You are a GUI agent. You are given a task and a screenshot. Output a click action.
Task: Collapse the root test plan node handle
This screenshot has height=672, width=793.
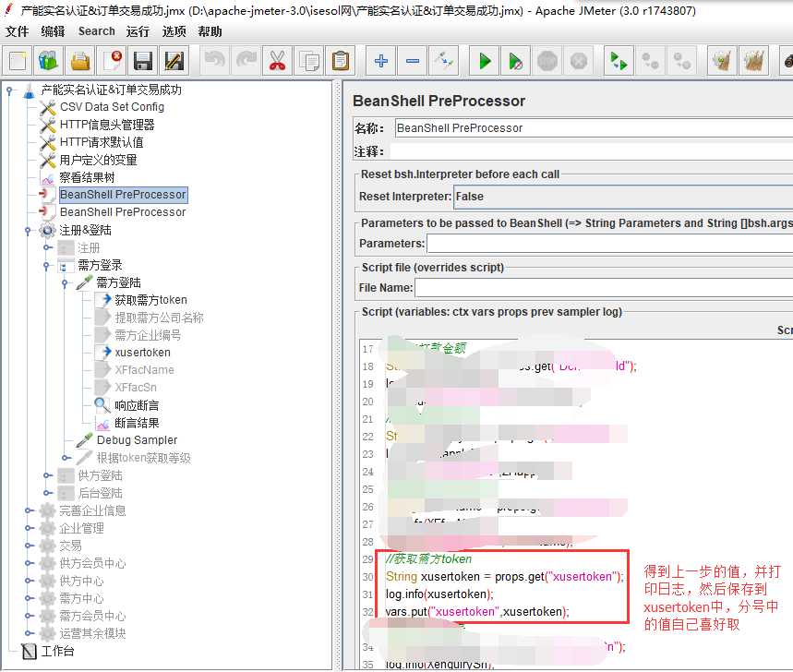point(9,90)
